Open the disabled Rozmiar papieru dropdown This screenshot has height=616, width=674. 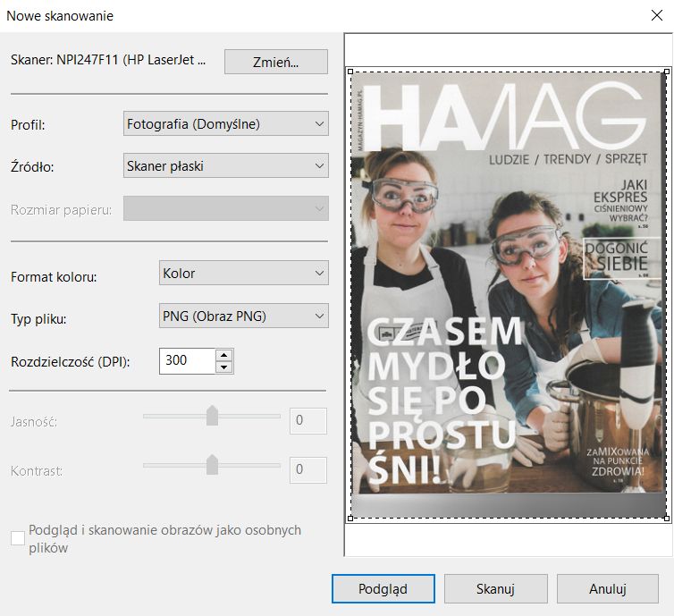[x=226, y=208]
